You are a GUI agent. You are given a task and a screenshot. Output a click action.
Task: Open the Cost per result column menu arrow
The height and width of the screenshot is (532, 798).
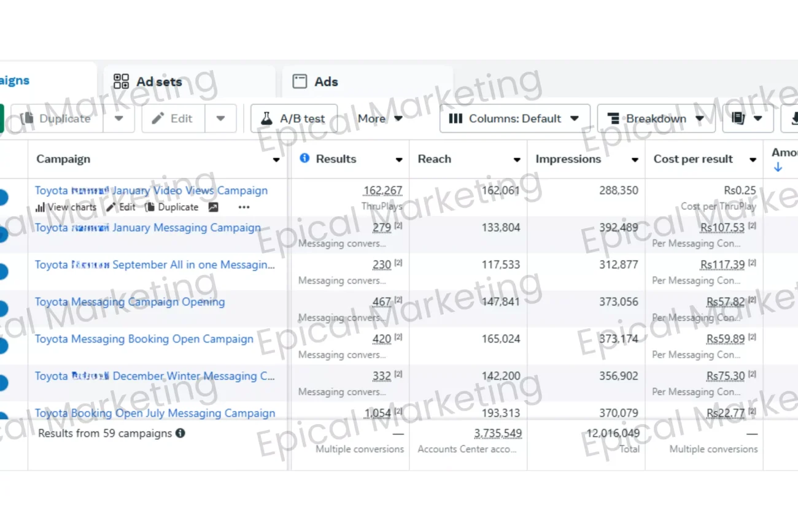(x=753, y=160)
